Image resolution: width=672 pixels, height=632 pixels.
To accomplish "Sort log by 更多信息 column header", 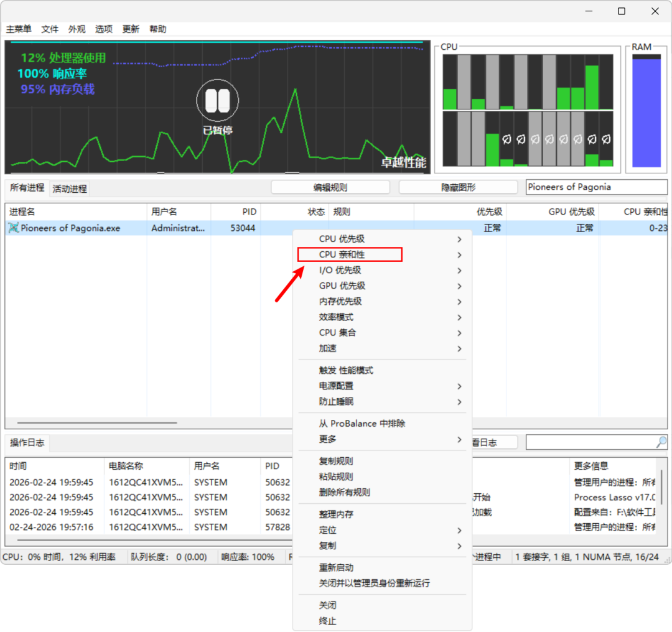I will click(614, 466).
